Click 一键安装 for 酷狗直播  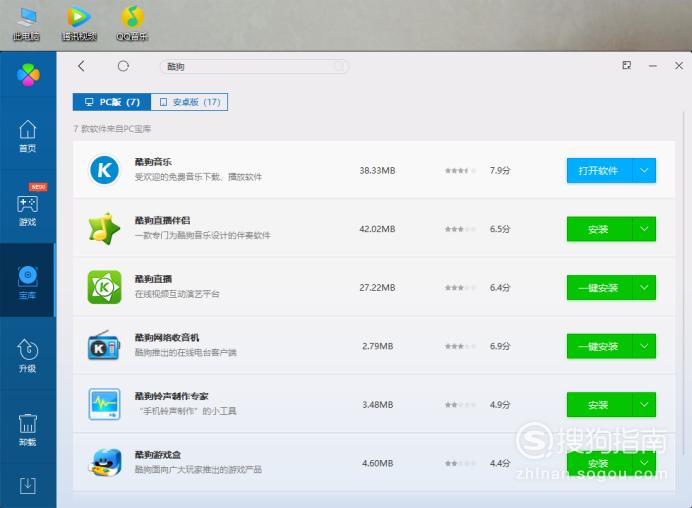tap(599, 288)
